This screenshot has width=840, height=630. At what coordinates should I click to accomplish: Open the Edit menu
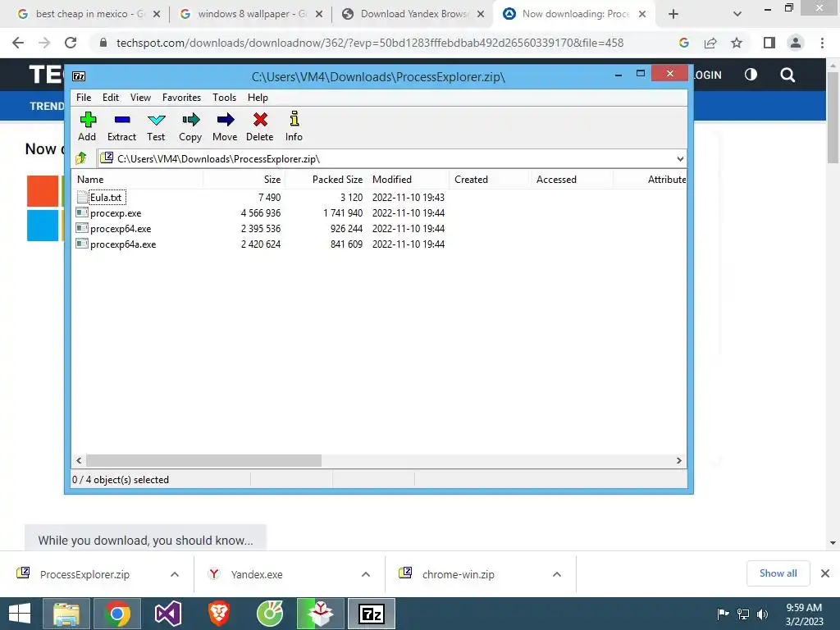click(x=111, y=98)
